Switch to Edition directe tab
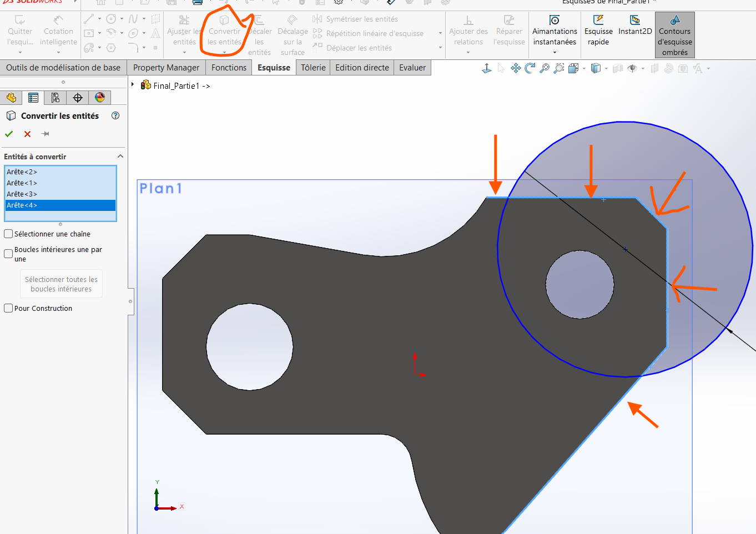The image size is (756, 534). pos(362,67)
